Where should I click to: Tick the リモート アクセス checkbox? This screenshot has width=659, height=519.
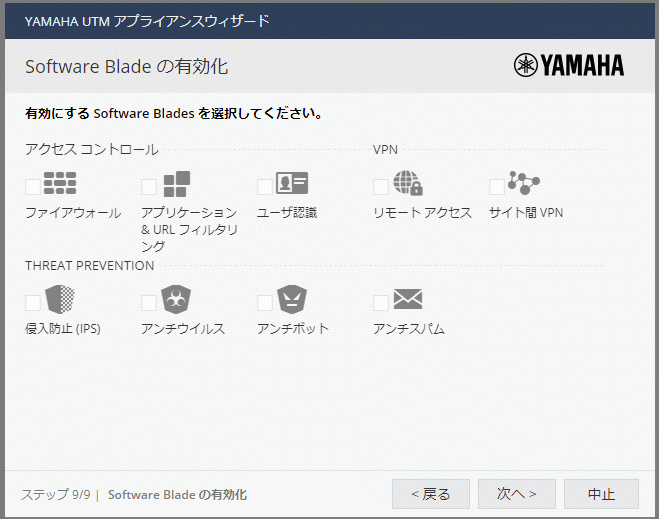pyautogui.click(x=381, y=187)
